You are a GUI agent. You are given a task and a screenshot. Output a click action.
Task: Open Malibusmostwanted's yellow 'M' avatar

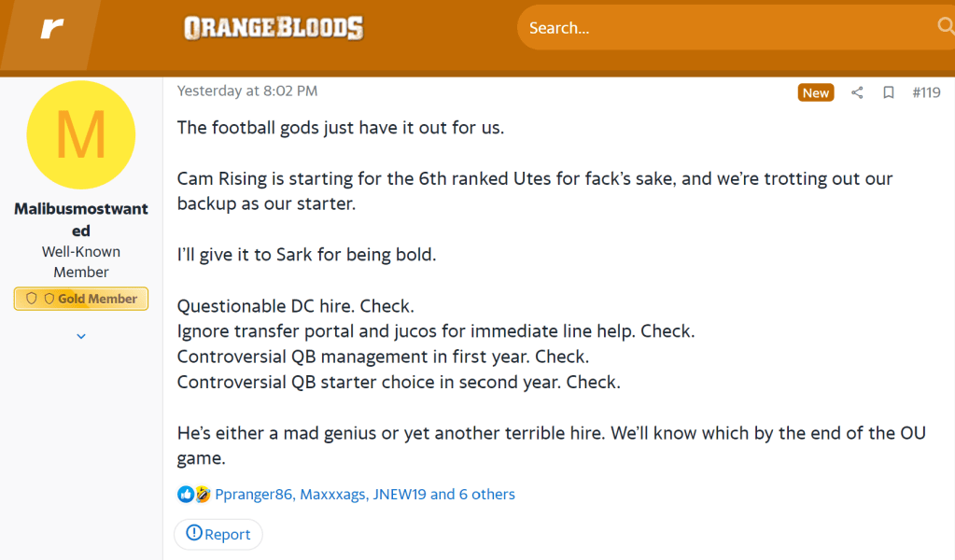(x=81, y=135)
